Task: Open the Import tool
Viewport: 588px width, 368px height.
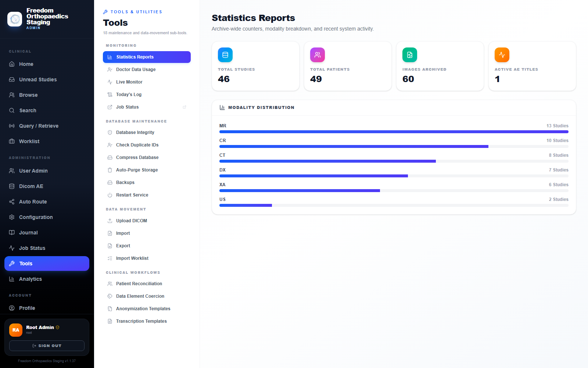Action: coord(147,233)
